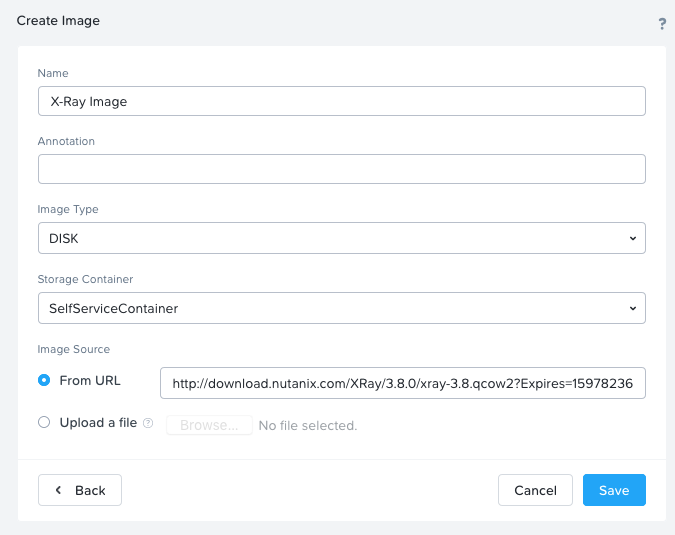Open the SelfServiceContainer storage dropdown

(x=340, y=308)
